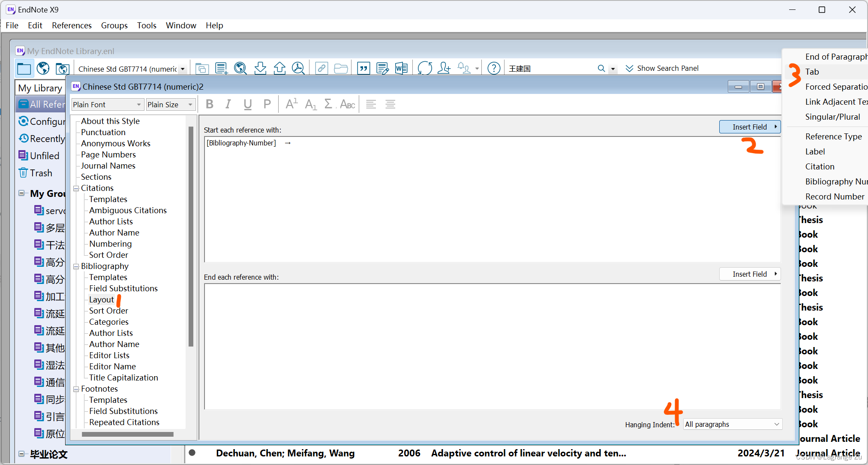Click the Sync Library icon
The image size is (868, 465).
(425, 68)
